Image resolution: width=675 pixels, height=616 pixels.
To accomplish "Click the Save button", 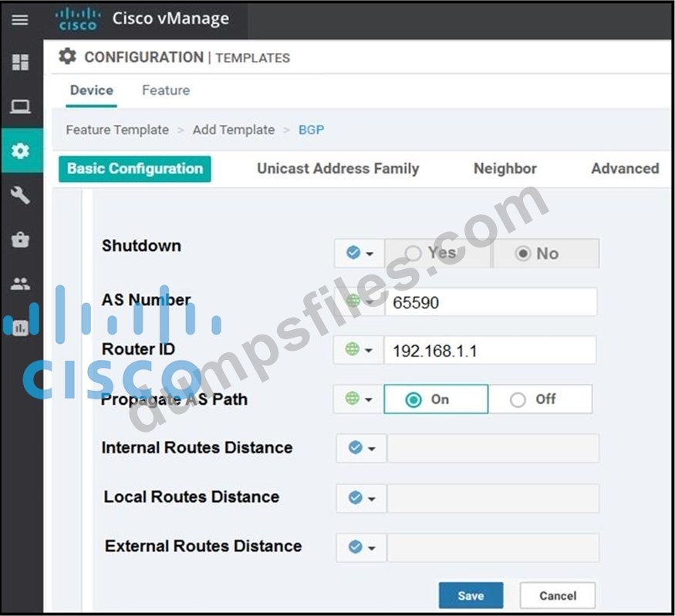I will pyautogui.click(x=471, y=595).
